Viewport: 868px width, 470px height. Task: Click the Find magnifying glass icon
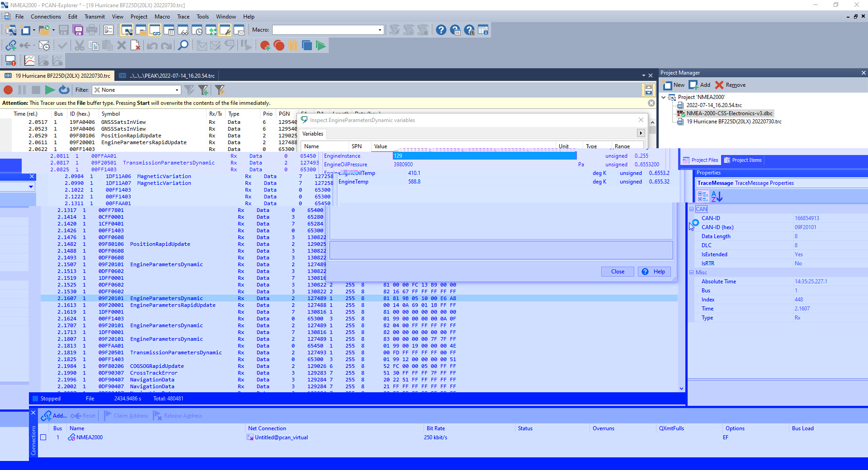183,46
